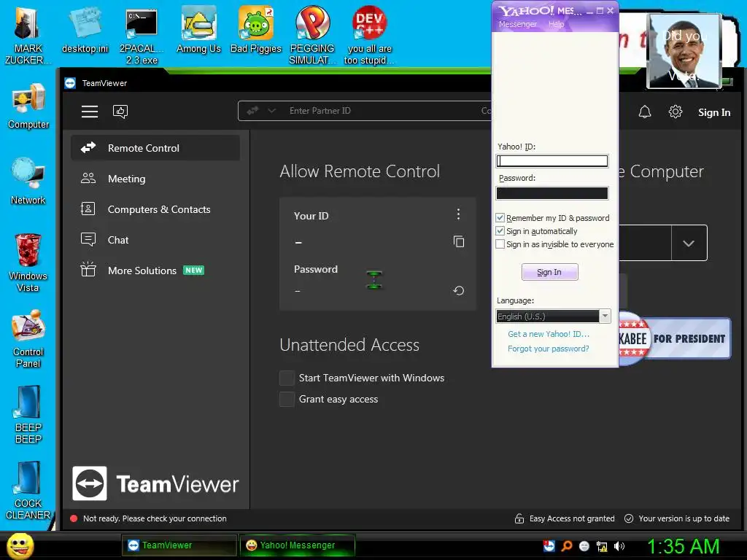
Task: Click the FOR PRESIDENT banner
Action: pos(675,338)
